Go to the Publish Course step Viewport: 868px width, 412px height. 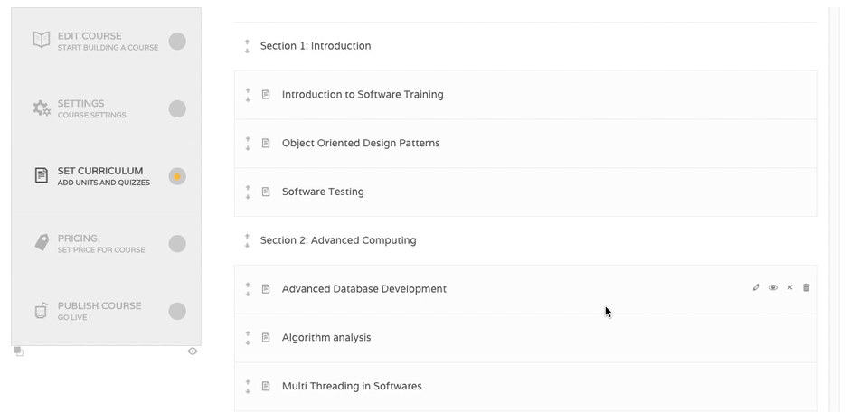coord(99,310)
